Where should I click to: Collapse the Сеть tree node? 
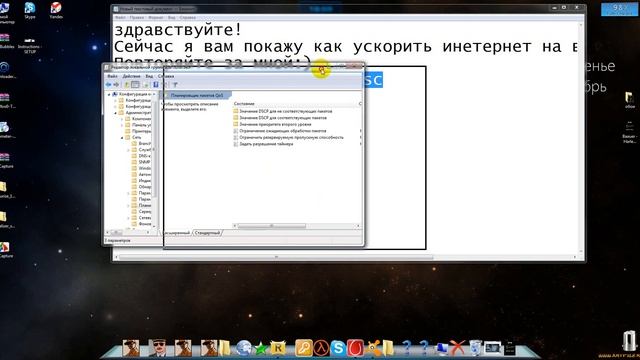[x=122, y=138]
